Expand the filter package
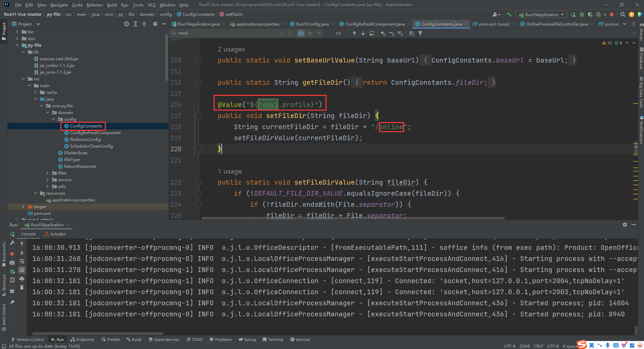 coord(48,173)
